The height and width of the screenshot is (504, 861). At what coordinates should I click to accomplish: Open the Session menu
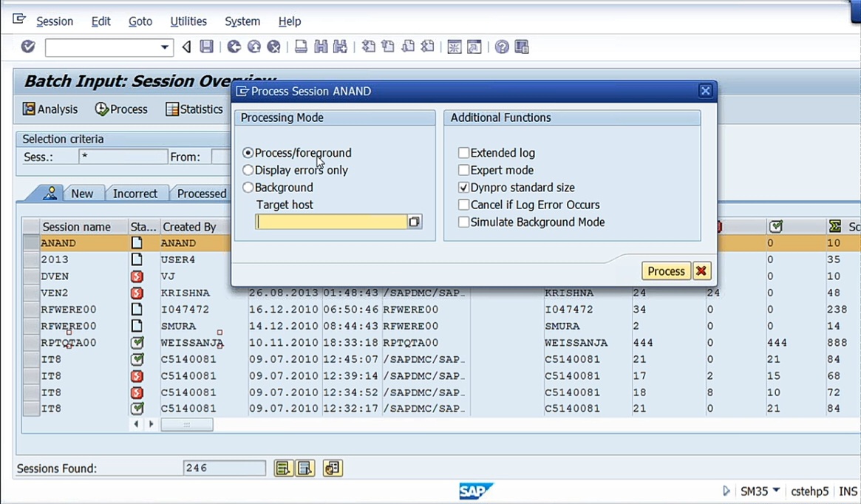coord(55,21)
